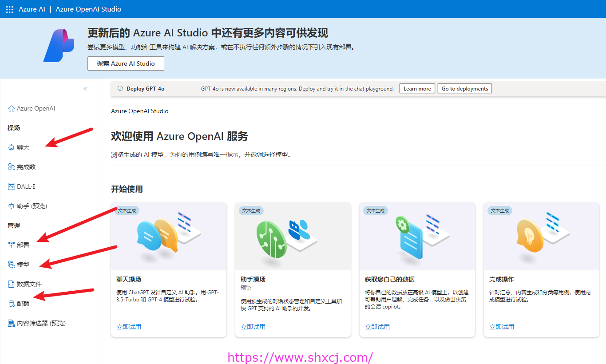Click the Azure OpenAI Studio breadcrumb

(x=140, y=111)
